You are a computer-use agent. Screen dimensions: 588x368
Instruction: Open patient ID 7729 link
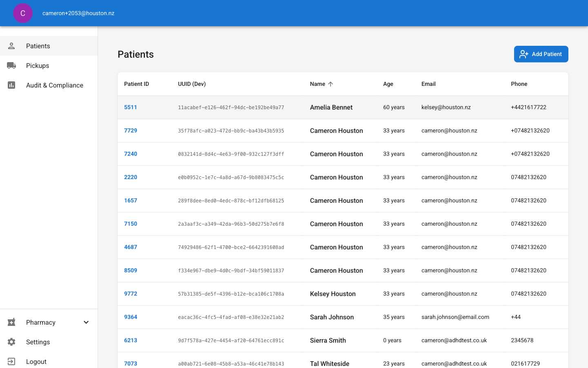(x=131, y=130)
